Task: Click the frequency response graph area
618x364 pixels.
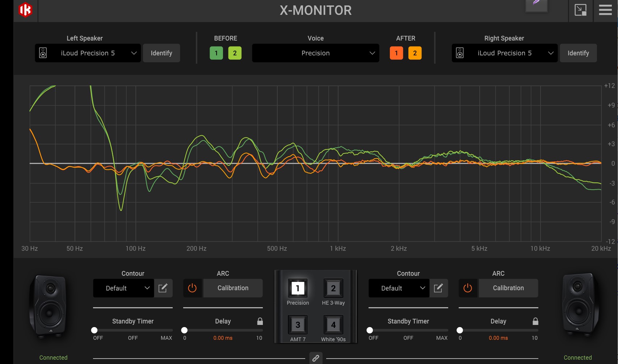Action: [315, 164]
